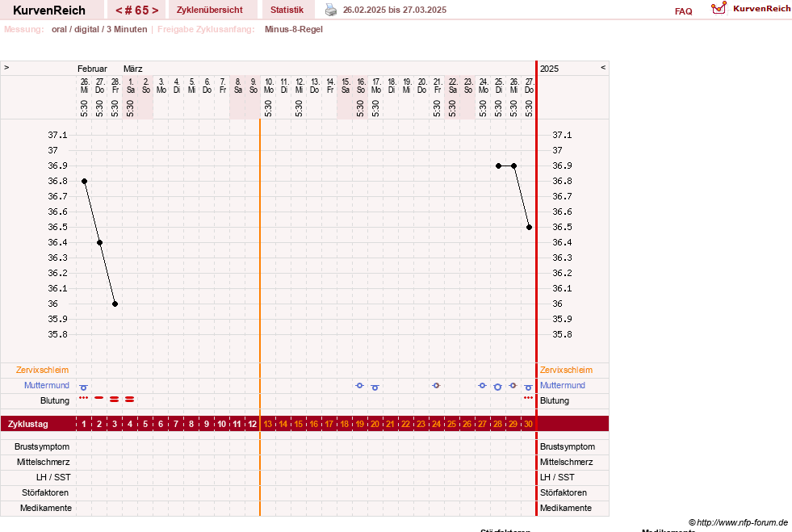
Task: Click the 36.8 temperature point on 26 Feb
Action: (84, 182)
